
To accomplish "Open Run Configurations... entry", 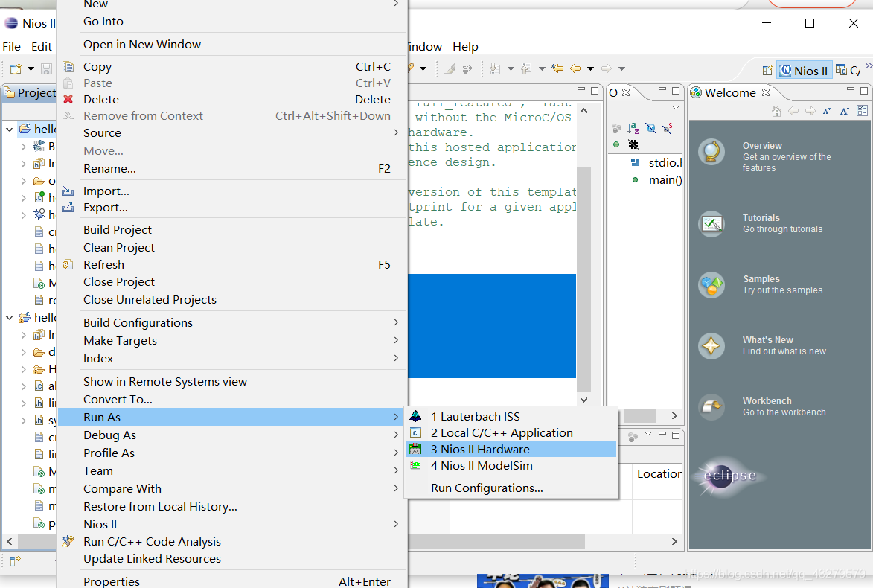I will pyautogui.click(x=511, y=488).
